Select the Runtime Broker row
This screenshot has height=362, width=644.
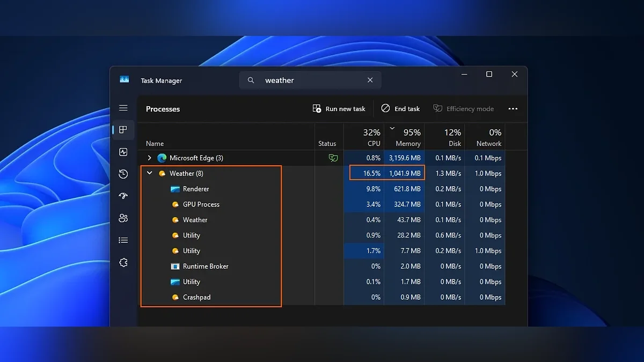click(x=321, y=266)
